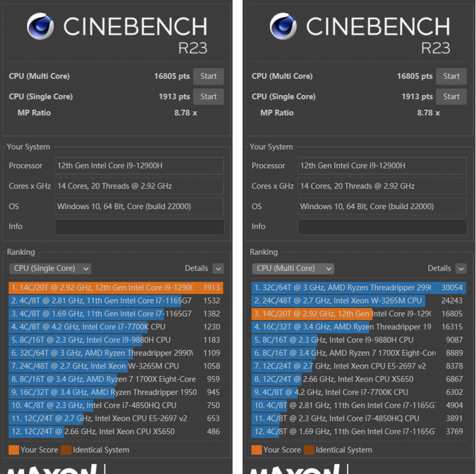This screenshot has width=476, height=474.
Task: Click the Cores x GHz field in right window
Action: 382,186
